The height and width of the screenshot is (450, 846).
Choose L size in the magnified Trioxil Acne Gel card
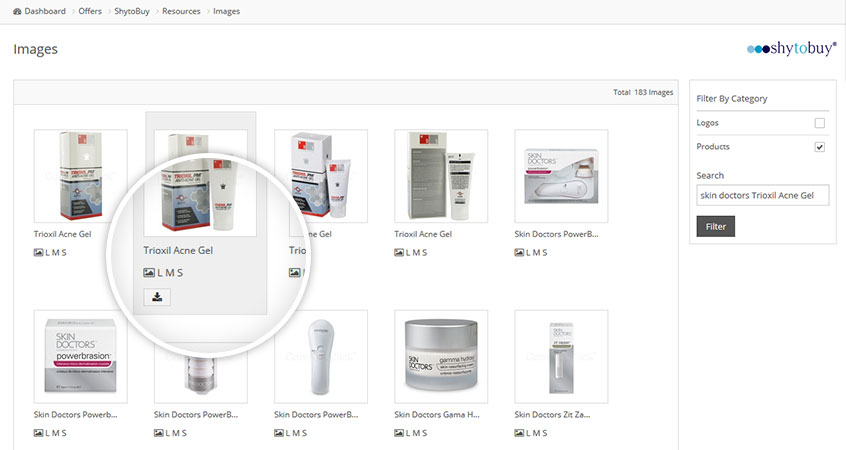pos(160,272)
